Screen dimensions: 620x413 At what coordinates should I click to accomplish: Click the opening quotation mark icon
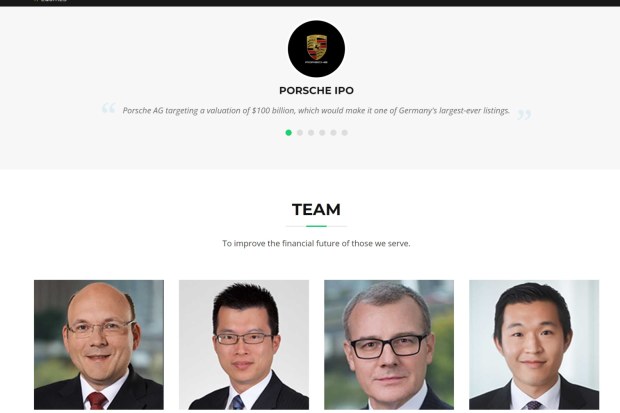tap(108, 108)
